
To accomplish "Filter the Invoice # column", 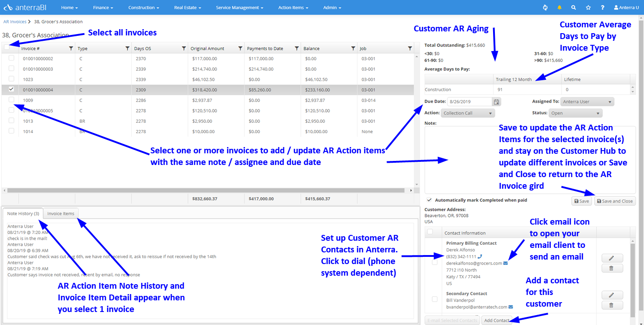I will (x=71, y=48).
